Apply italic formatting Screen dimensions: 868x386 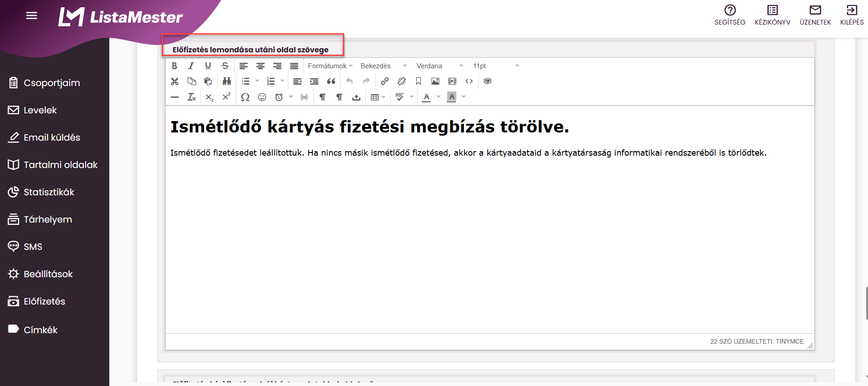[191, 66]
